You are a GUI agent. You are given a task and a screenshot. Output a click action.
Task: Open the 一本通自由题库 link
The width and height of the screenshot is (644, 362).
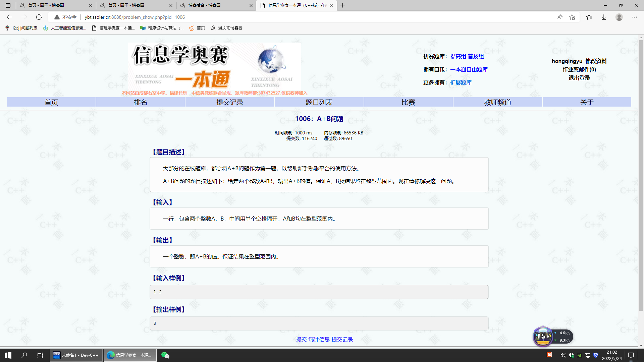[469, 70]
